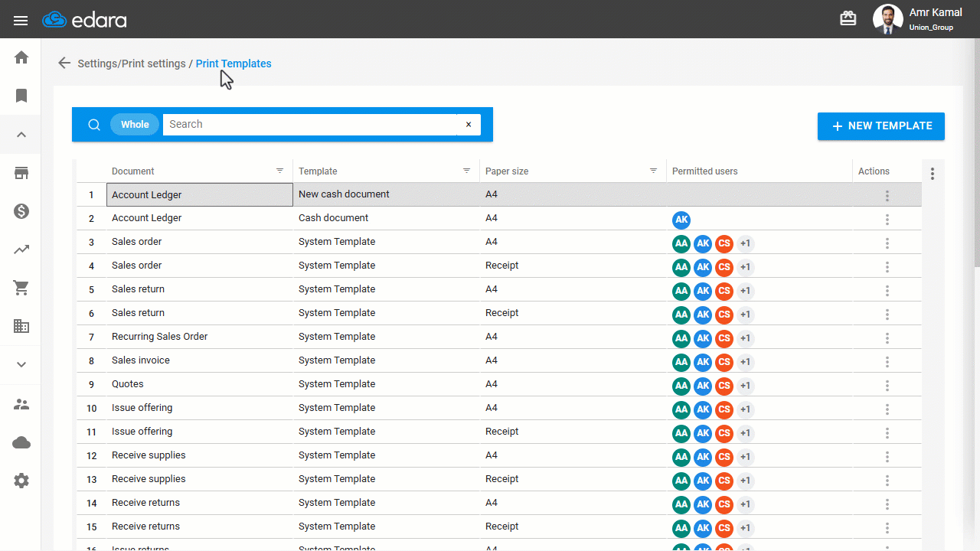The width and height of the screenshot is (980, 551).
Task: Open the store icon in the sidebar
Action: [21, 173]
